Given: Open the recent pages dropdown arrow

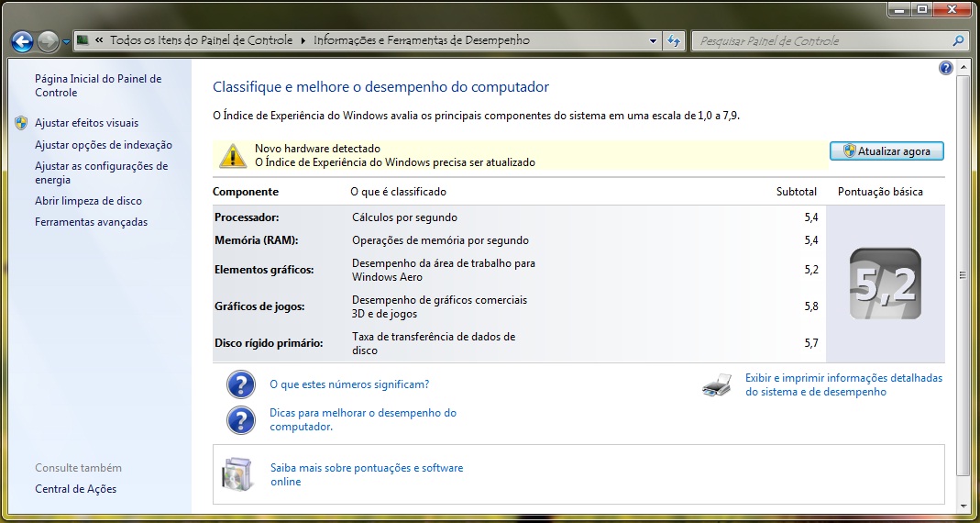Looking at the screenshot, I should 66,42.
